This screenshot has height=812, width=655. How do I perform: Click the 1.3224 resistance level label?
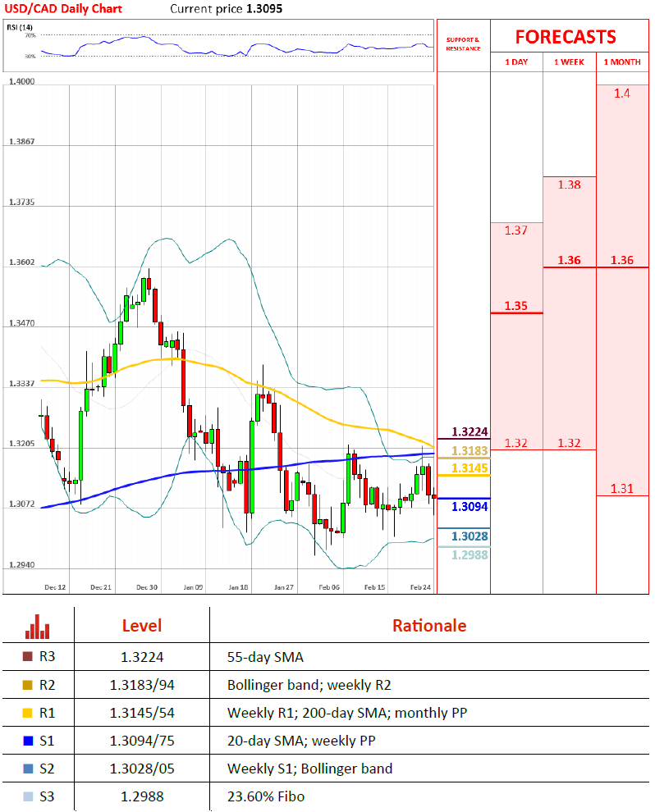coord(469,432)
